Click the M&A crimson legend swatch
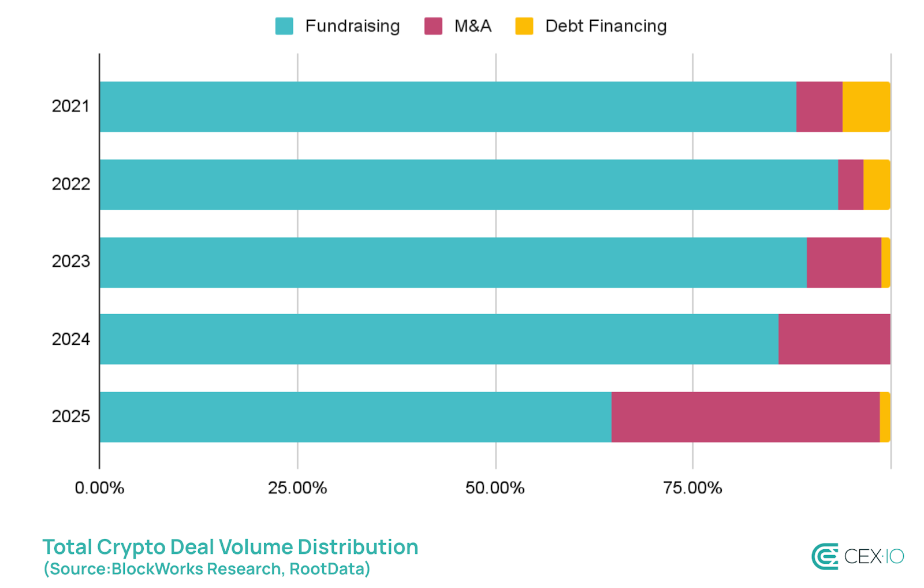 tap(433, 26)
